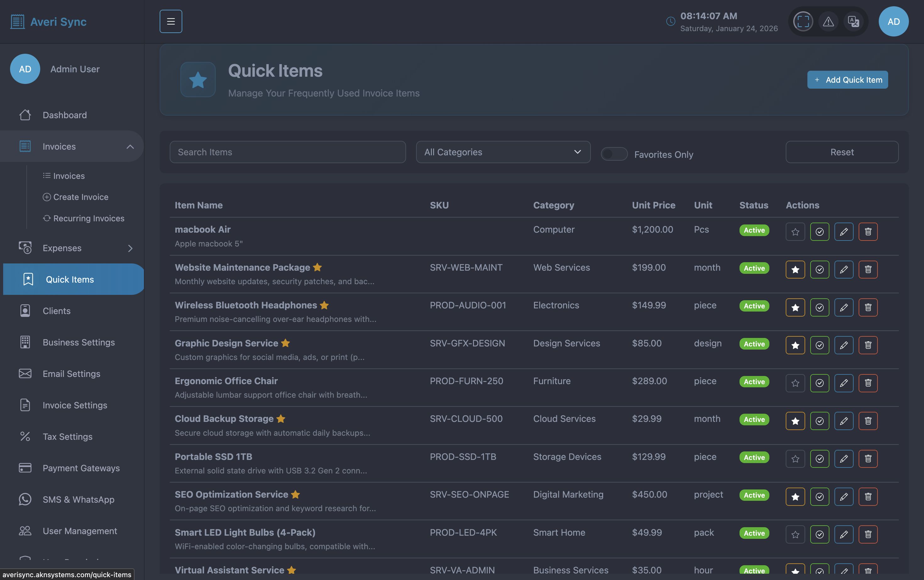Viewport: 924px width, 580px height.
Task: Click the pencil edit icon for Cloud Backup Storage
Action: pos(844,421)
